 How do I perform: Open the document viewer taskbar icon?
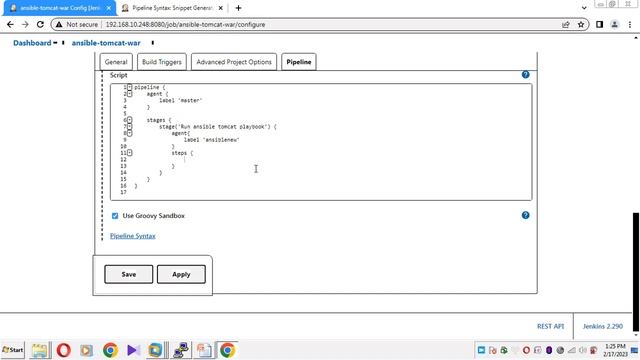click(x=204, y=350)
